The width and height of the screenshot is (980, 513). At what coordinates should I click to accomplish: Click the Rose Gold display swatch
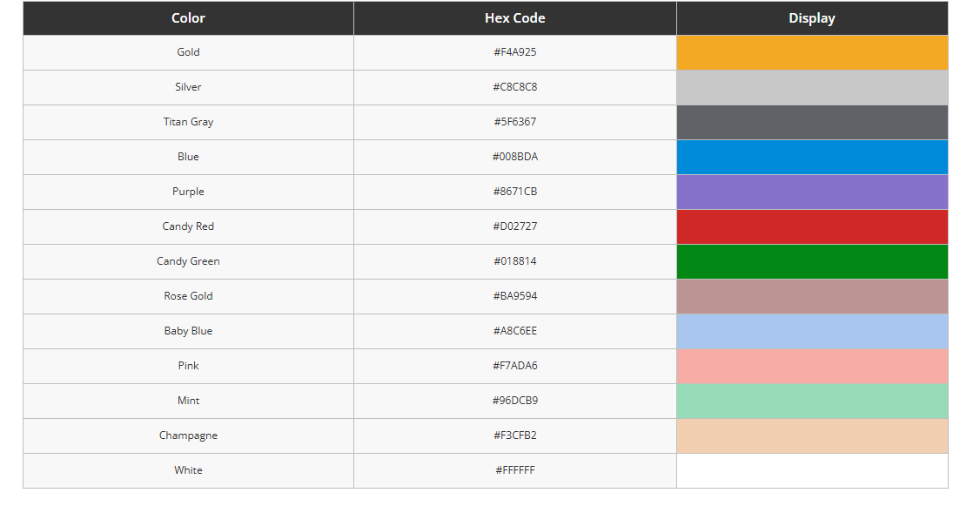pyautogui.click(x=812, y=296)
